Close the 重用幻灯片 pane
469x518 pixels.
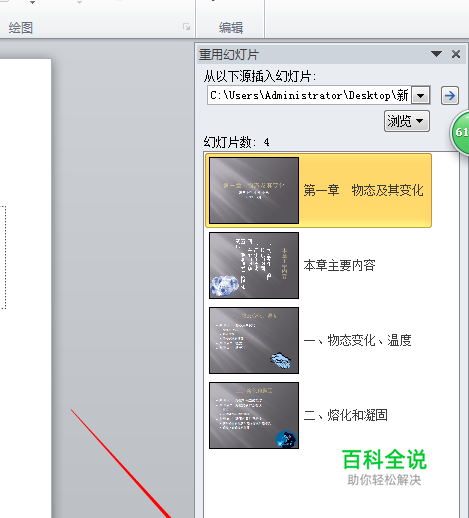[456, 54]
